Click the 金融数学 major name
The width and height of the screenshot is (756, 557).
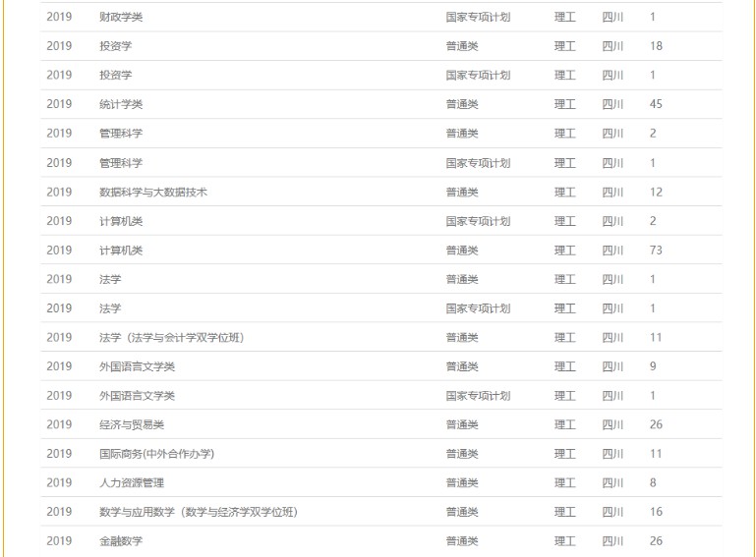click(x=121, y=541)
